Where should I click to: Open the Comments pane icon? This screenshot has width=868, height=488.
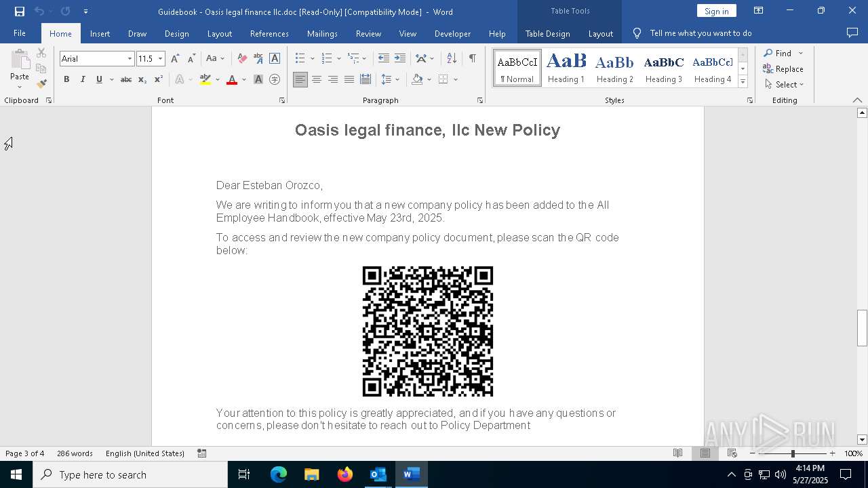[x=852, y=33]
